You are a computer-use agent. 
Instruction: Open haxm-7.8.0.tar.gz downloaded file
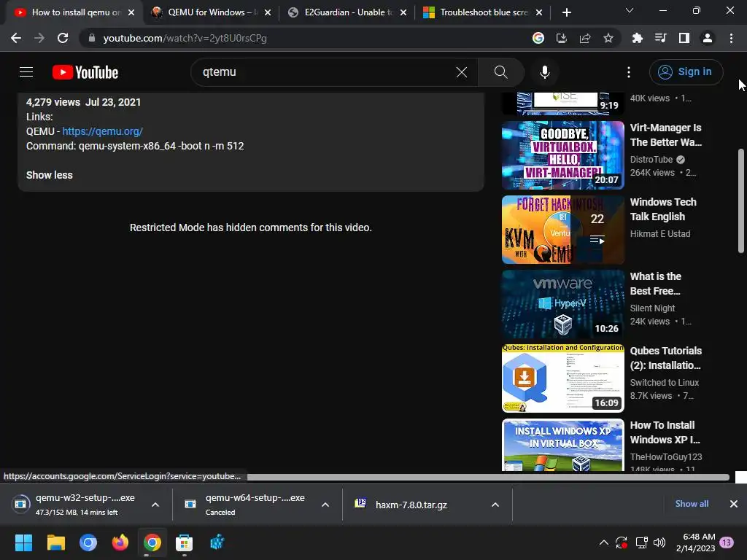click(x=411, y=505)
